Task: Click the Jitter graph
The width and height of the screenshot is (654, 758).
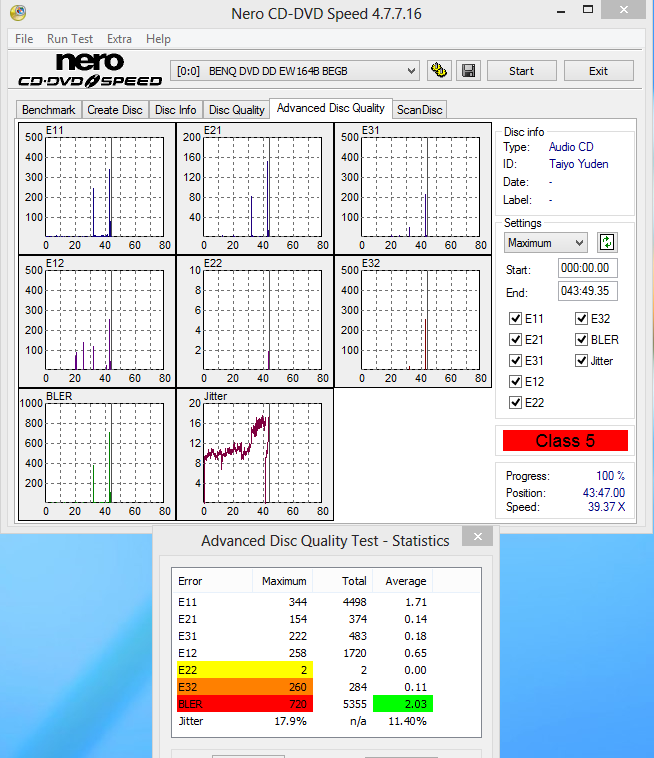Action: click(x=255, y=454)
